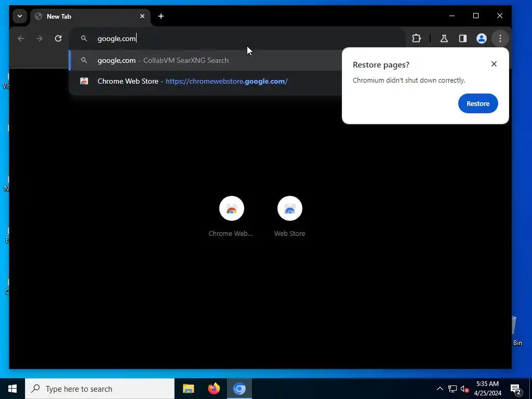Open the Windows Start menu

coord(12,389)
